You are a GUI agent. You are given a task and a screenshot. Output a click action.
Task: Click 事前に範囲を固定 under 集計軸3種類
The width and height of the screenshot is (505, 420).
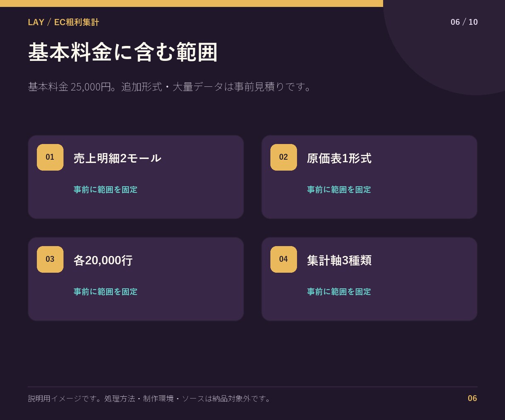pos(339,292)
